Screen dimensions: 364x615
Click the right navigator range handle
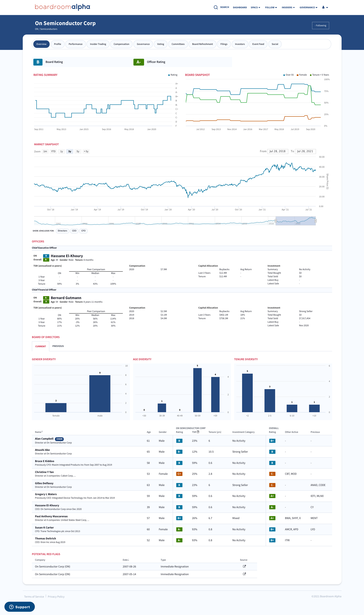click(315, 221)
